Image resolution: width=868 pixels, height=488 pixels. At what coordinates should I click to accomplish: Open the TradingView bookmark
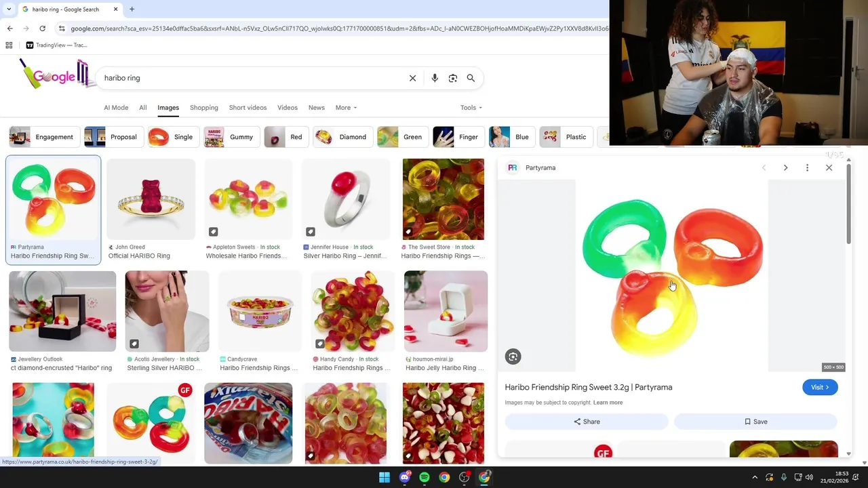pos(56,45)
